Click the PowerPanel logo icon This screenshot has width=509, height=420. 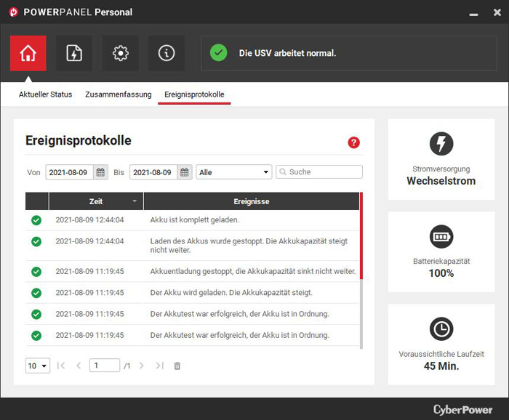(14, 12)
